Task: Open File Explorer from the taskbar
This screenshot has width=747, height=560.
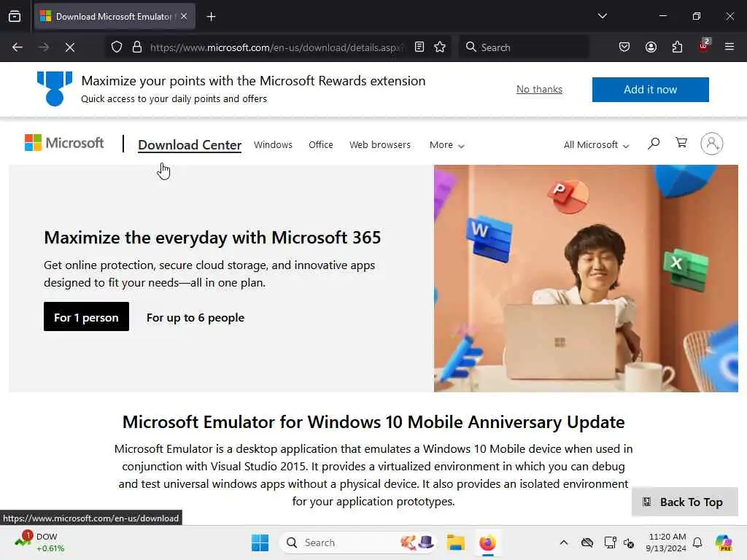Action: 455,542
